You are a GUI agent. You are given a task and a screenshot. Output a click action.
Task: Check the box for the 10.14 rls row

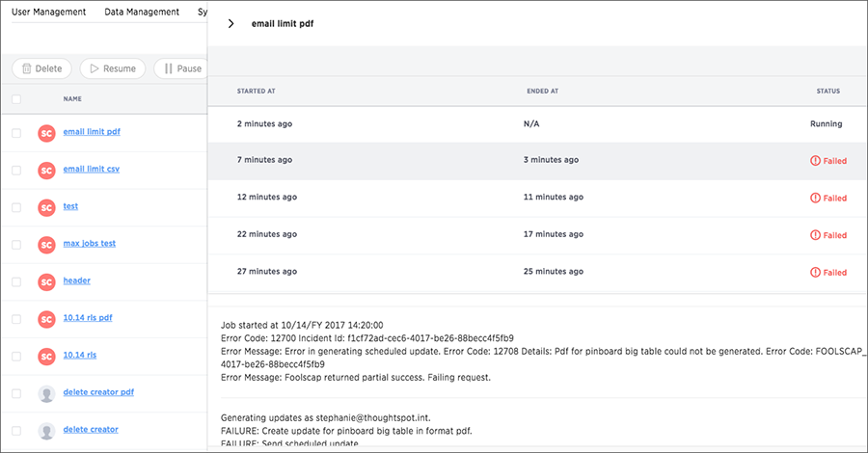(16, 357)
